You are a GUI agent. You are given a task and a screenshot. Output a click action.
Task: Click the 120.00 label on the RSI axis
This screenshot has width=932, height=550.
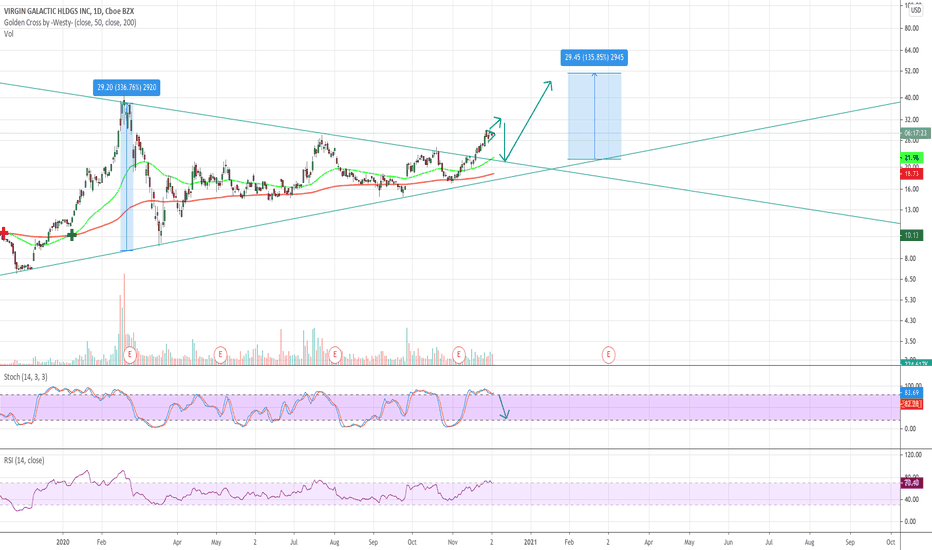coord(912,455)
